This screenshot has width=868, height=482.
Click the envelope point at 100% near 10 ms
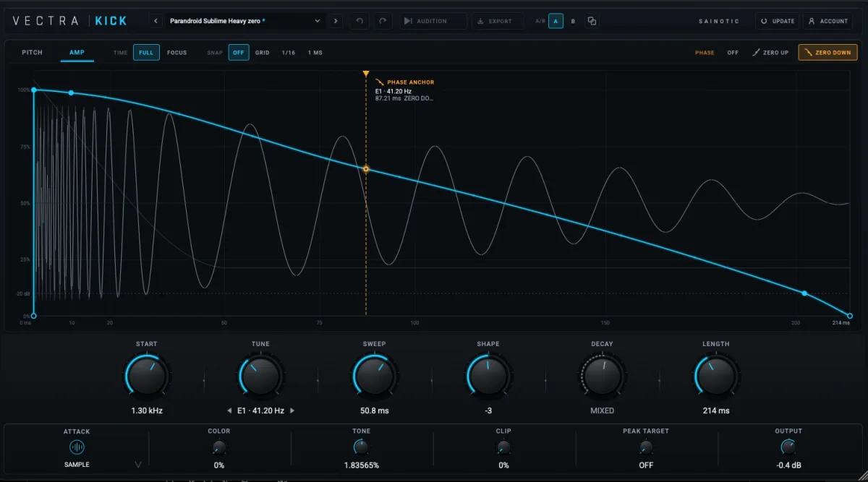tap(71, 92)
